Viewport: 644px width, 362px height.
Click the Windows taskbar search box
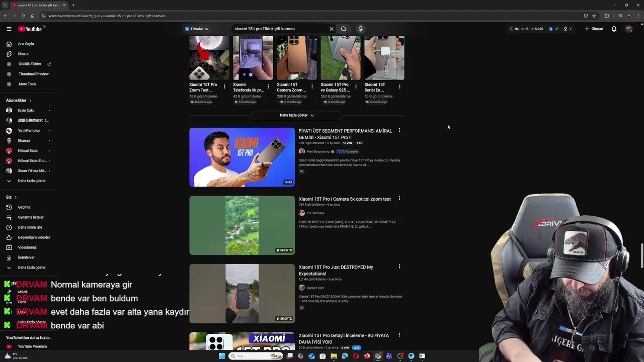(x=256, y=356)
